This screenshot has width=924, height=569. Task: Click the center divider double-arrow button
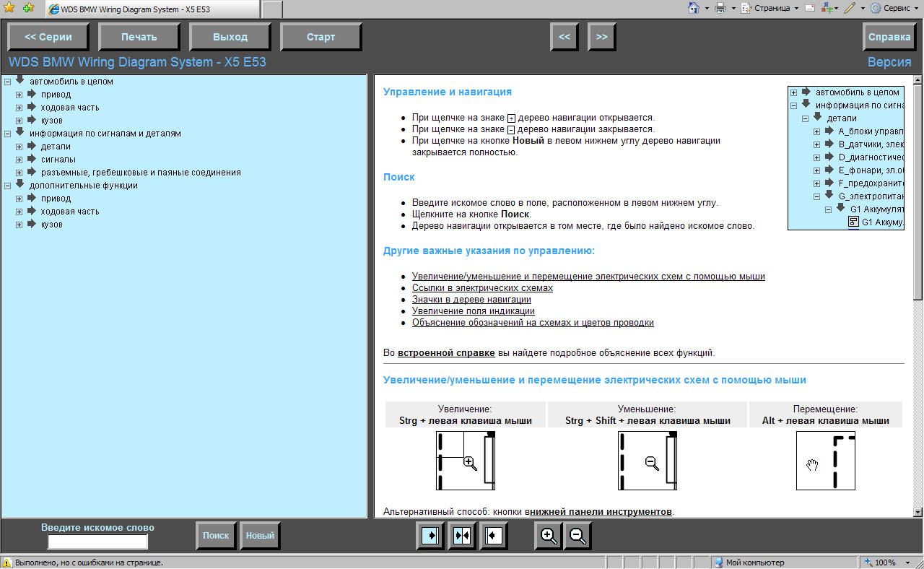pos(462,536)
